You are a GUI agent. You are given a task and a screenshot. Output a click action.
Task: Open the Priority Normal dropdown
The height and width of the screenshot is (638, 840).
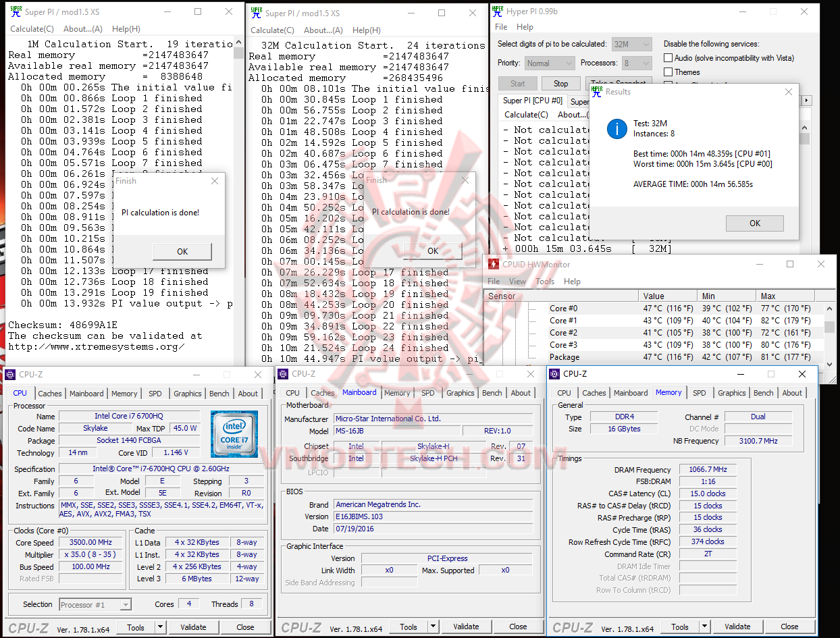point(550,63)
